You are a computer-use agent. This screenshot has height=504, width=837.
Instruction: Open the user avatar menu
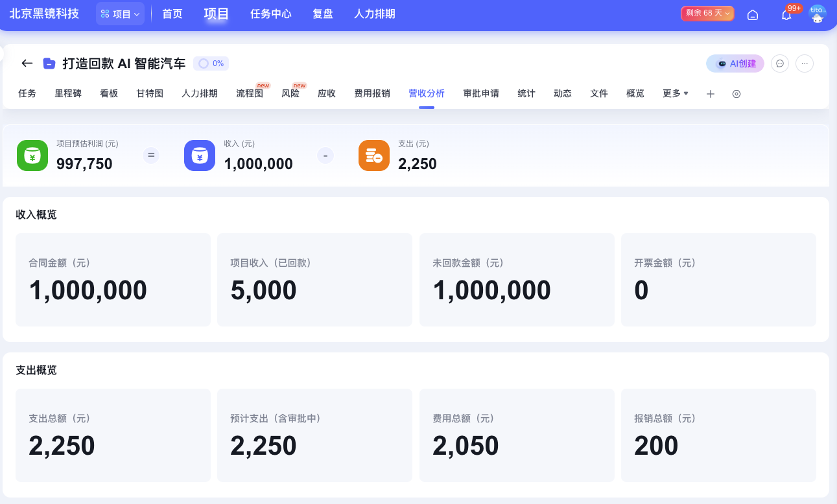click(x=817, y=14)
